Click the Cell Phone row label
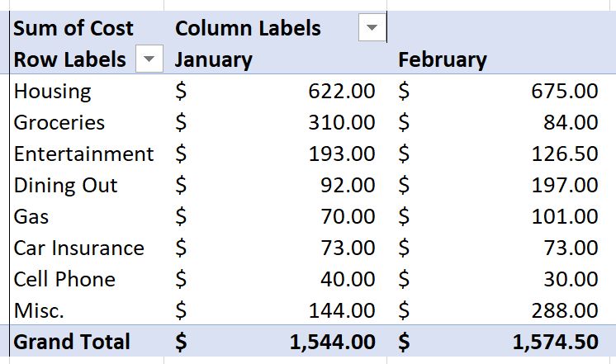This screenshot has width=616, height=364. coord(64,280)
